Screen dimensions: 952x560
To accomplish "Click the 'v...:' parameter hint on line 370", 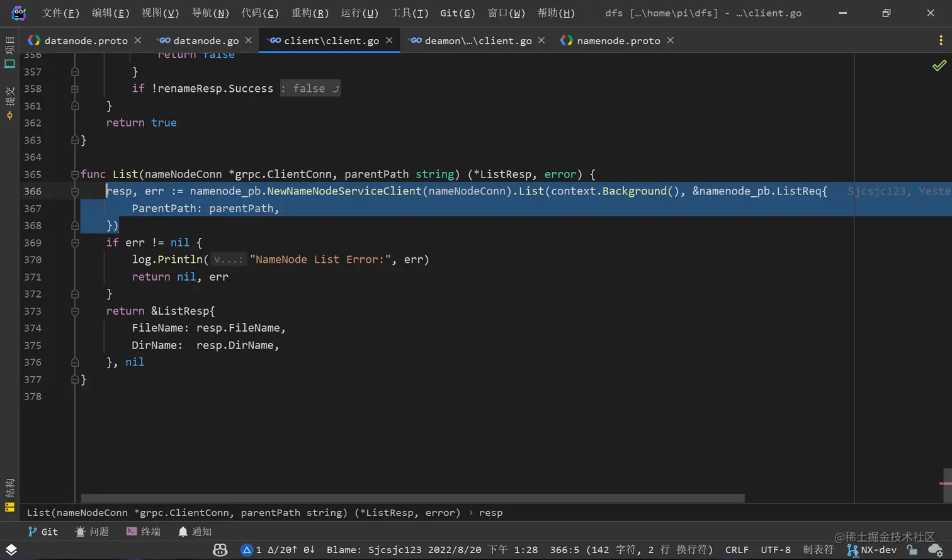I will [228, 260].
